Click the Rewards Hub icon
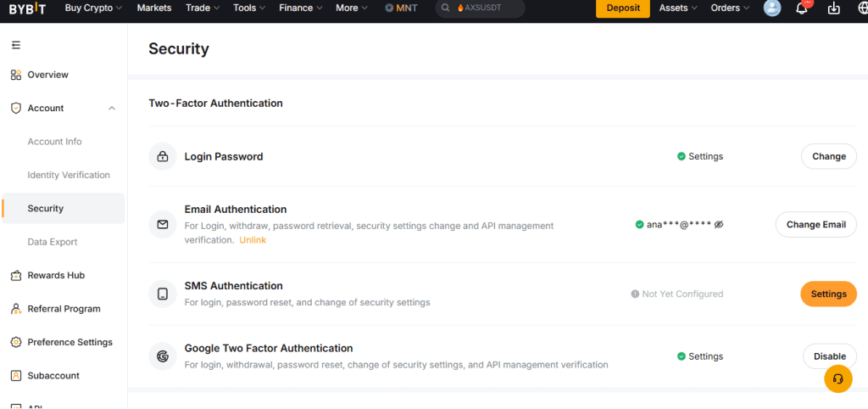 click(x=16, y=276)
